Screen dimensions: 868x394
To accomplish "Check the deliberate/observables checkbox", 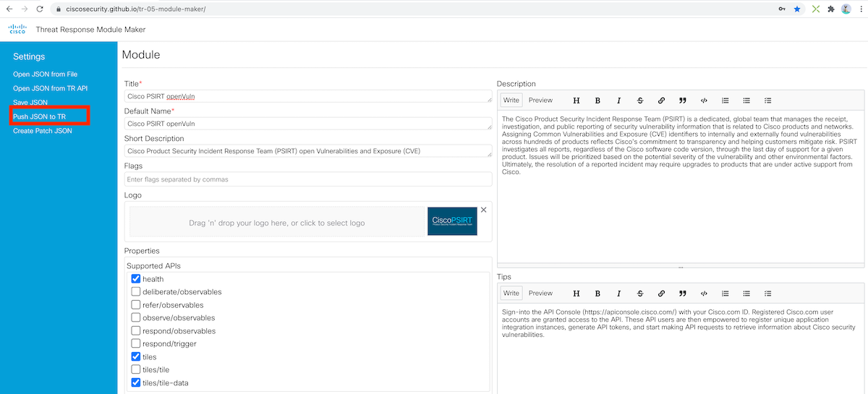I will pos(136,292).
